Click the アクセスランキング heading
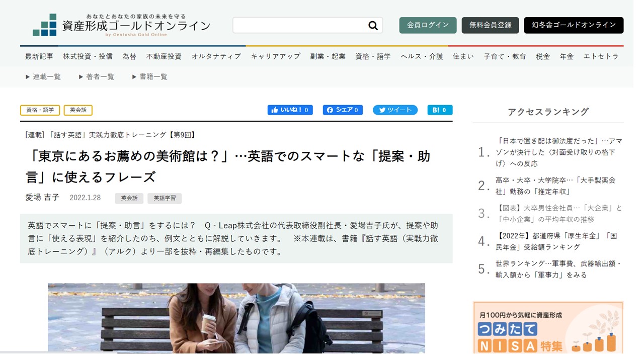Viewport: 644px width, 362px height. tap(548, 112)
